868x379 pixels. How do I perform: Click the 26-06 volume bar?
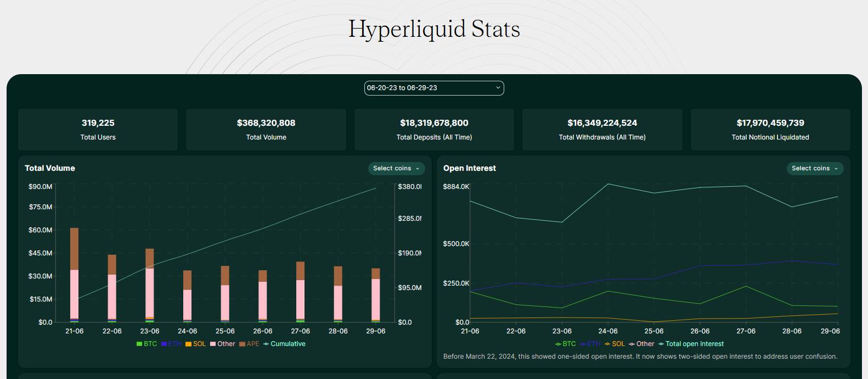[x=263, y=296]
